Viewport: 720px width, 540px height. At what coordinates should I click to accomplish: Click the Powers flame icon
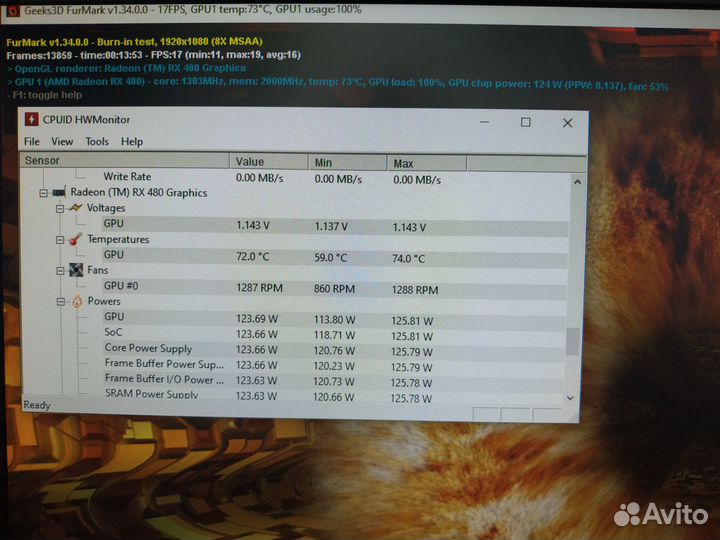(77, 301)
